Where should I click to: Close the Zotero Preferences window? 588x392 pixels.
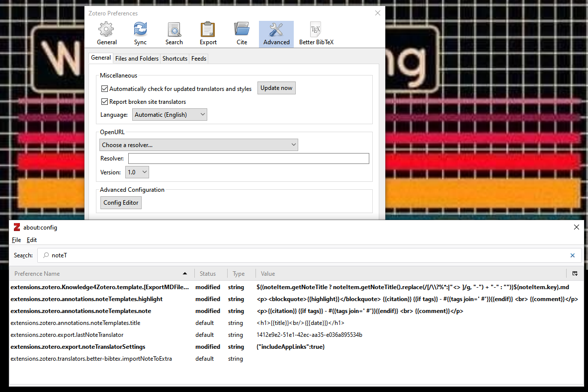378,13
